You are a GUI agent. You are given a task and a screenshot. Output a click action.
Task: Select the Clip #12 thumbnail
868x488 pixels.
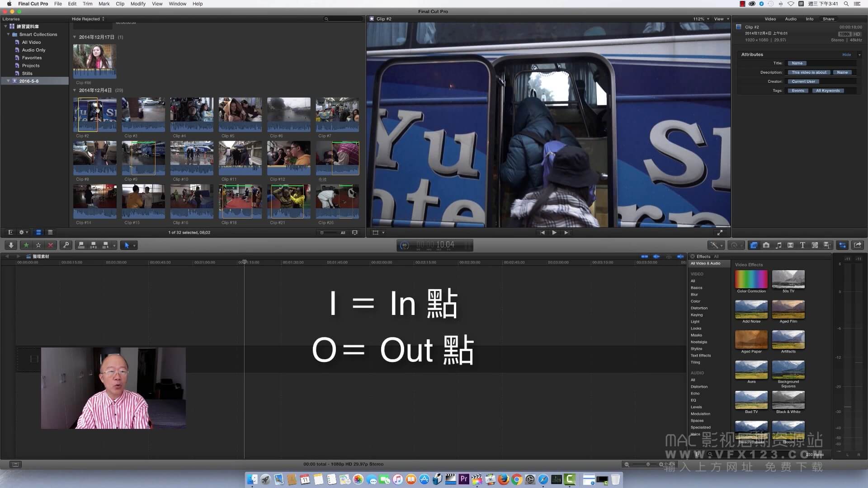pos(288,158)
